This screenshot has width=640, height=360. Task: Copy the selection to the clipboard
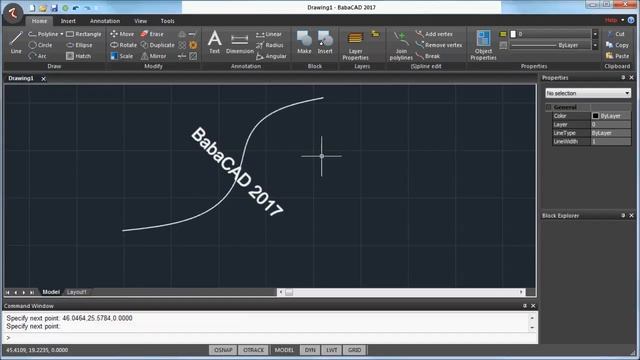[x=617, y=45]
